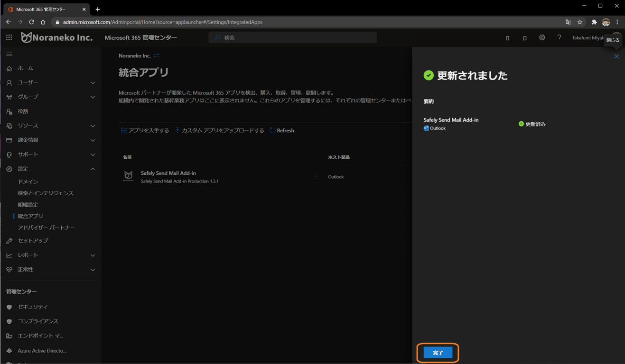The image size is (625, 364).
Task: Expand the リソース menu chevron
Action: click(93, 126)
